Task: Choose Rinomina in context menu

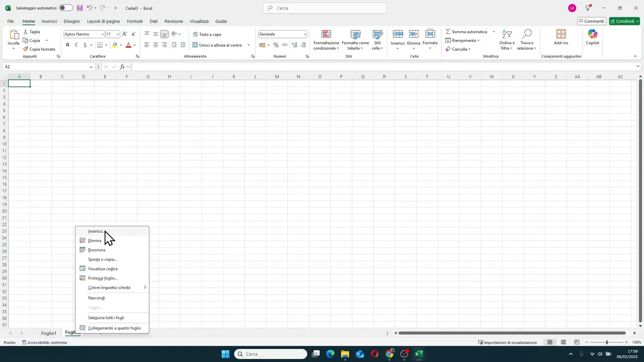Action: (112, 250)
